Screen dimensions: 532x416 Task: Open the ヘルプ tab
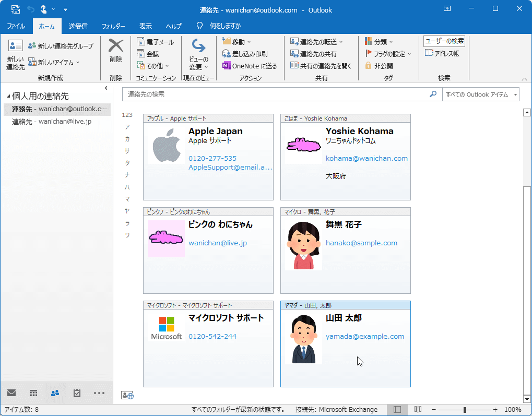tap(173, 26)
